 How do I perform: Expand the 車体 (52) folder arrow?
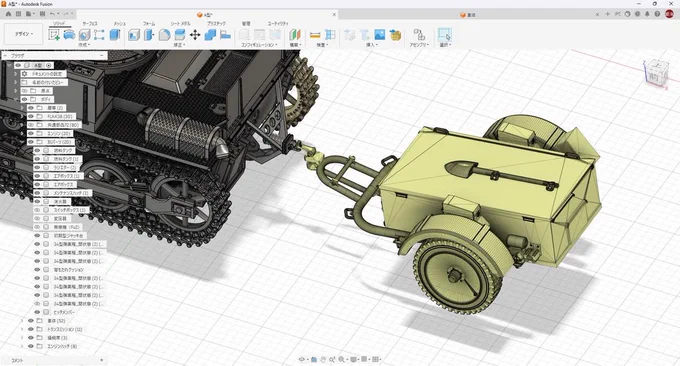[22, 321]
